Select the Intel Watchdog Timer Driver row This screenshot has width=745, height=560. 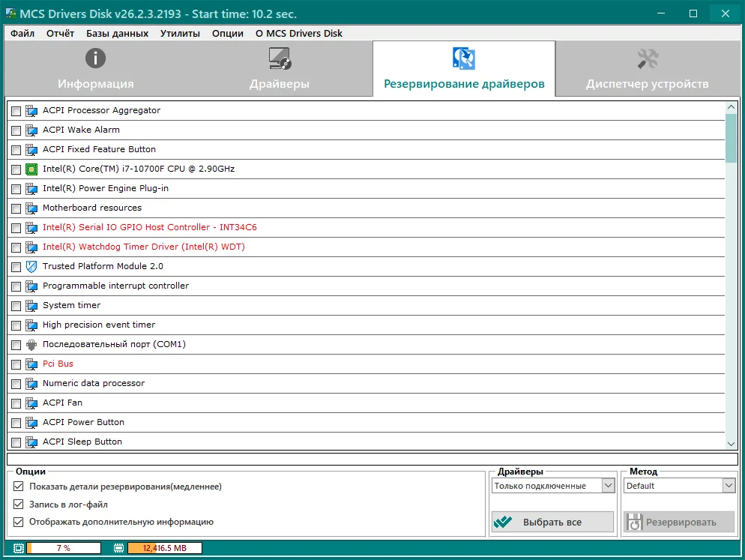coord(143,247)
